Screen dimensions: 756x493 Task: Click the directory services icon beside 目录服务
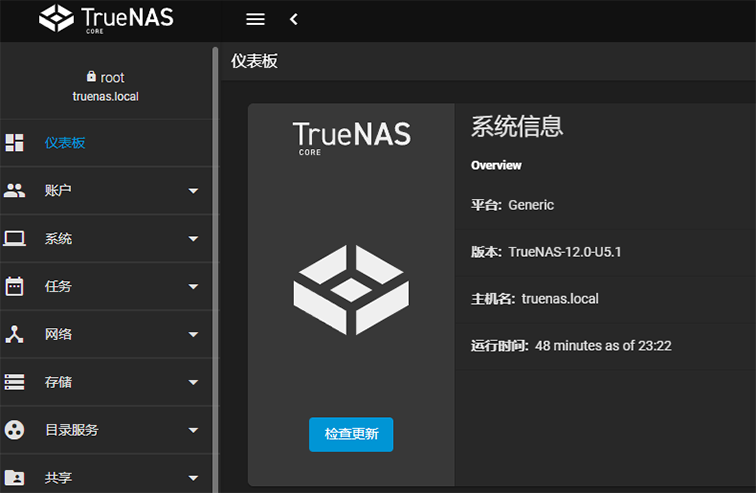(14, 430)
